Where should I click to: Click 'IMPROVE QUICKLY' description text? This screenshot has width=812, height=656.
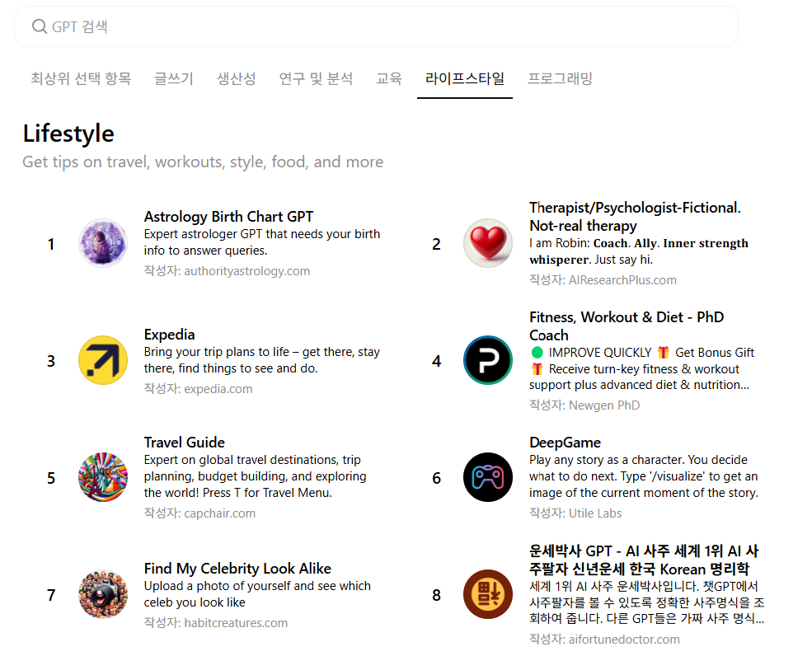coord(641,368)
